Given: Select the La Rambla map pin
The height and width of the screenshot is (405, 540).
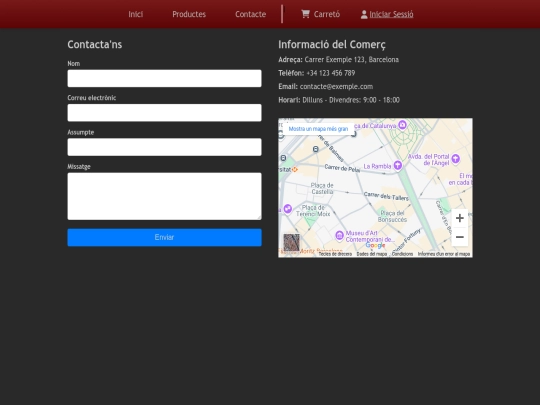Looking at the screenshot, I should click(398, 165).
